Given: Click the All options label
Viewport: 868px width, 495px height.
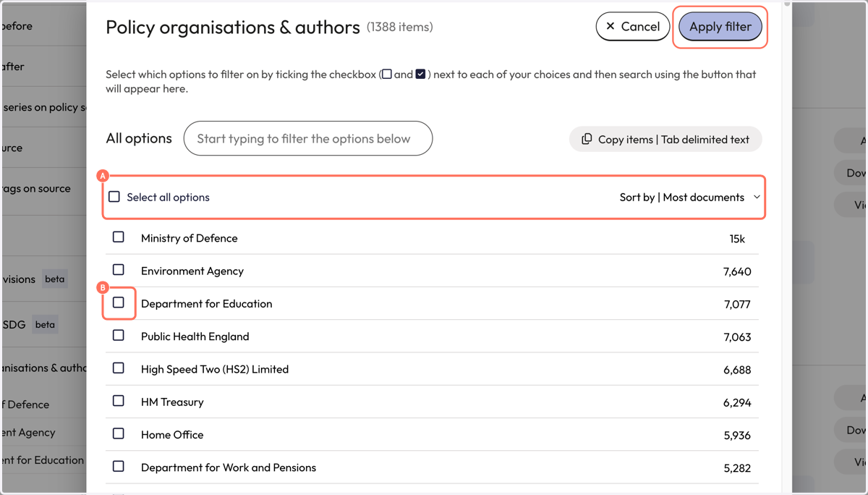Looking at the screenshot, I should tap(139, 138).
